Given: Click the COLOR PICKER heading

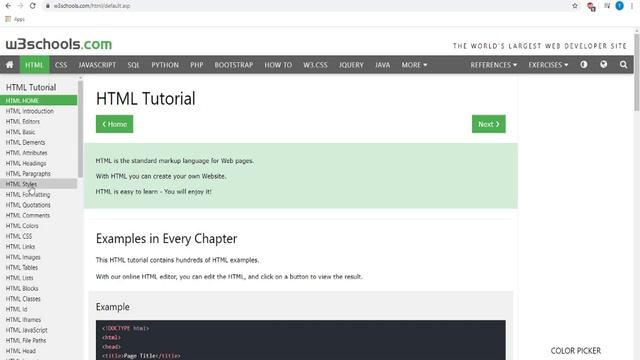Looking at the screenshot, I should click(576, 351).
